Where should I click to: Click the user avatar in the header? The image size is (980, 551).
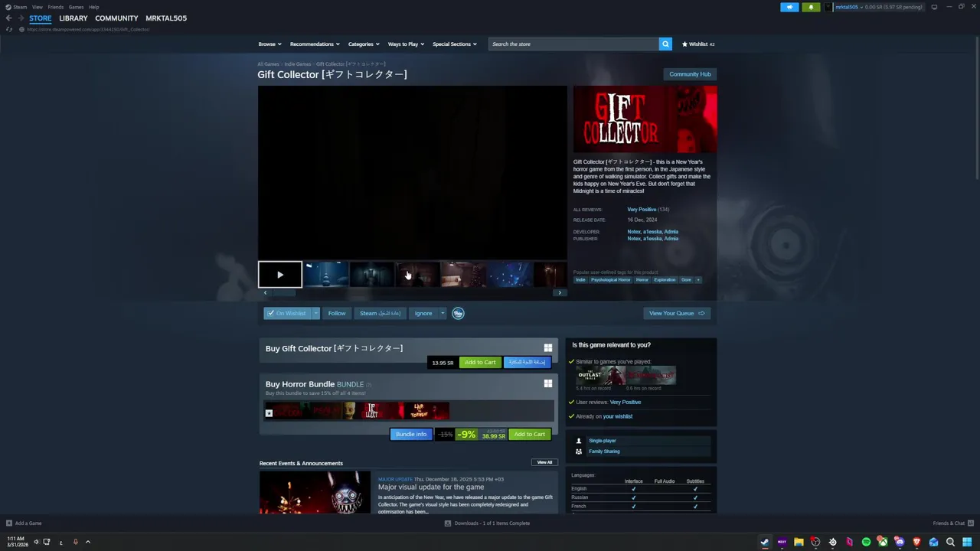tap(828, 7)
